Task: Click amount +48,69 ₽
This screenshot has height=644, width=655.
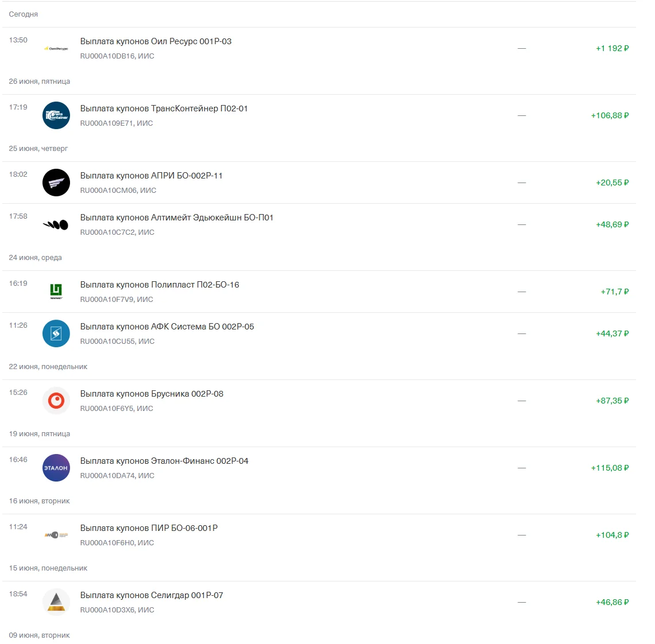Action: 612,224
